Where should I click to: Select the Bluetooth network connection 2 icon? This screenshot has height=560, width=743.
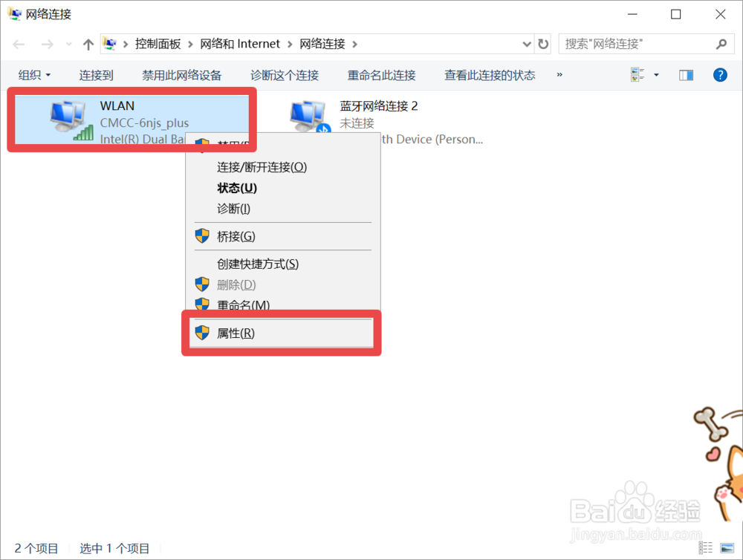309,117
